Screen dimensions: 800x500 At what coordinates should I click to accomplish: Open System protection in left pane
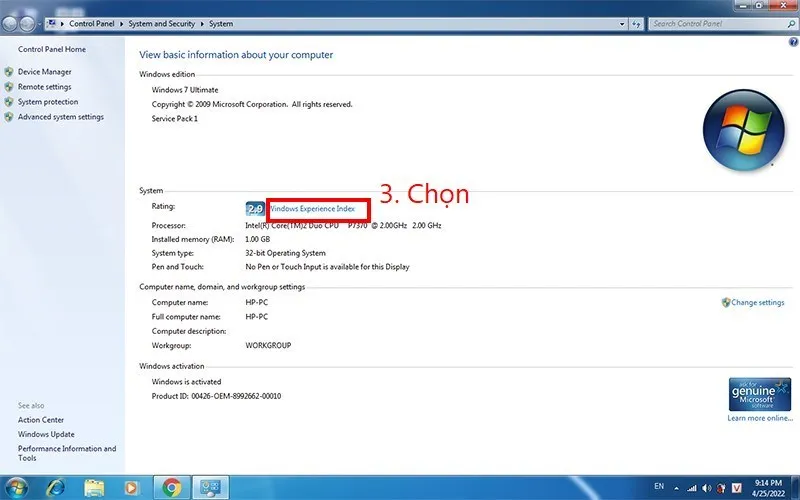[47, 102]
